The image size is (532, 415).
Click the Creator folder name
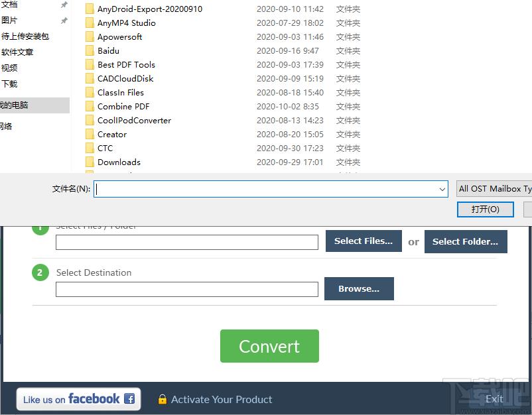[112, 135]
